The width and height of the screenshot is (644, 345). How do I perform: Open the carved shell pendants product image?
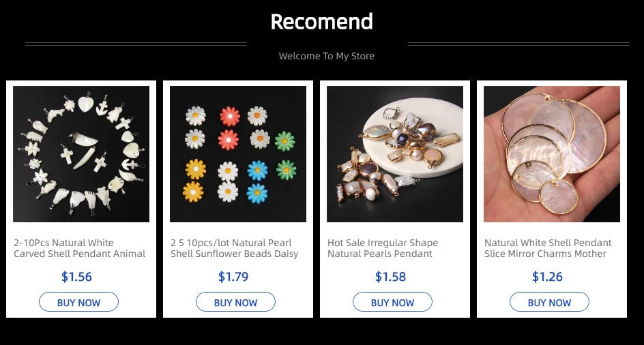pyautogui.click(x=81, y=154)
